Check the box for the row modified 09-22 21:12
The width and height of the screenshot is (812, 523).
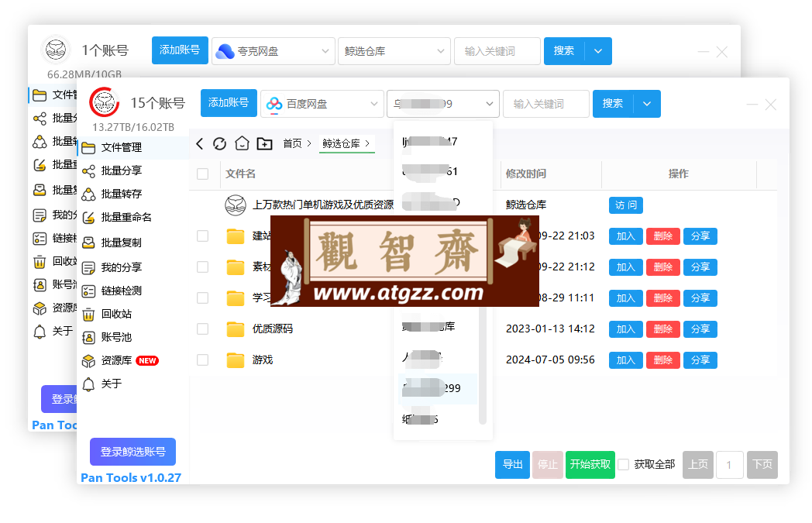pos(202,267)
